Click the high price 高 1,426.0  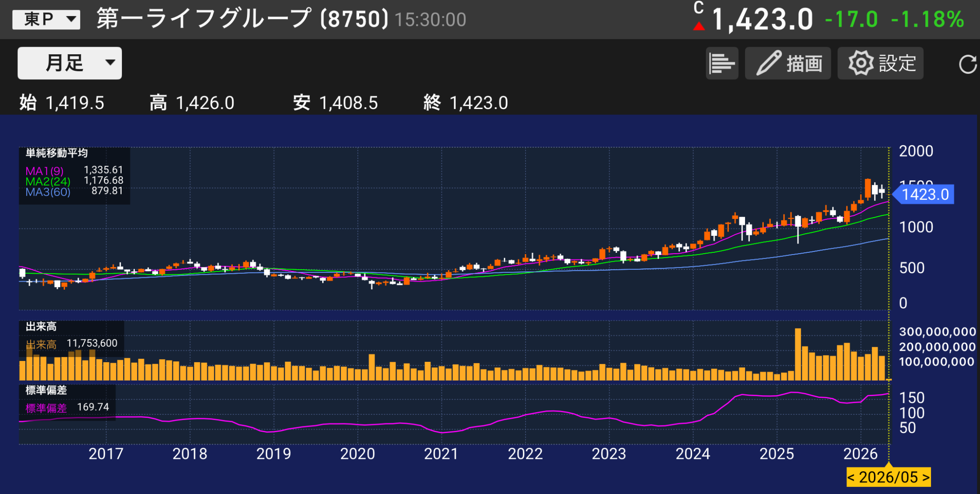point(192,103)
